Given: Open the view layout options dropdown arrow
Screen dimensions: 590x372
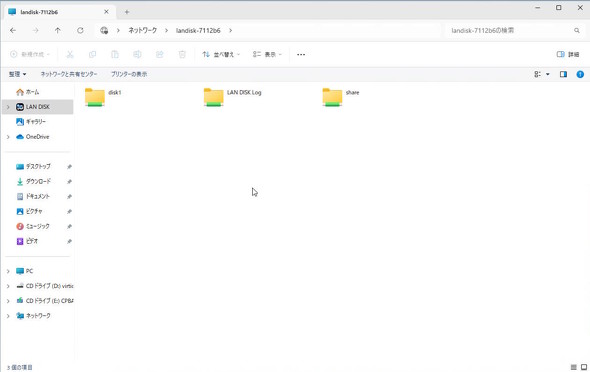Looking at the screenshot, I should click(548, 74).
